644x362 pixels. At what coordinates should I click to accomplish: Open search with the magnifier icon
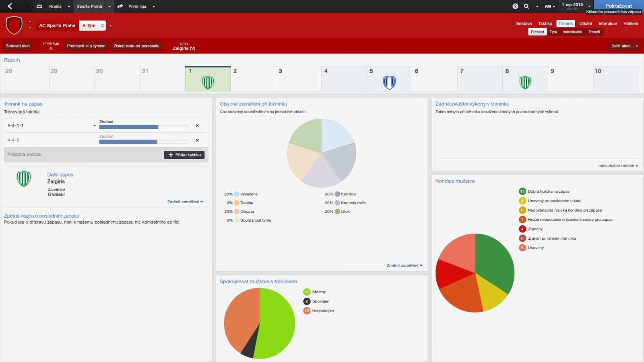coord(526,6)
